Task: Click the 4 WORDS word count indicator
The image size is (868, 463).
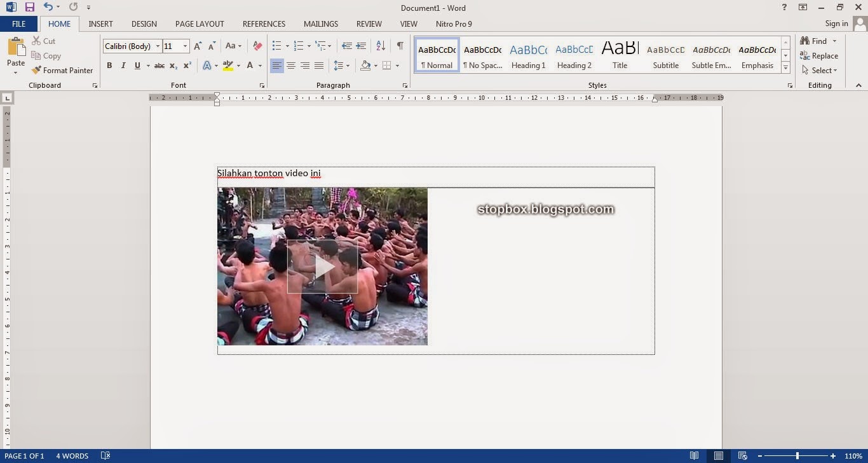Action: click(x=72, y=456)
